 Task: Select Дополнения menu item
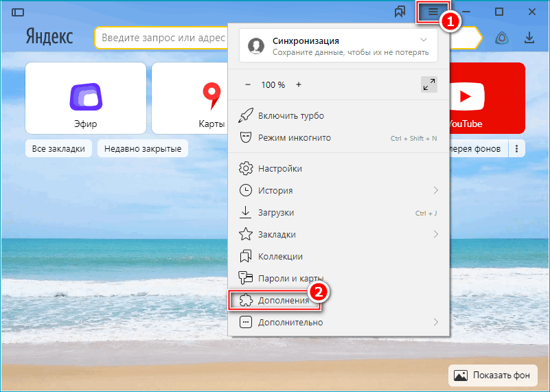283,300
